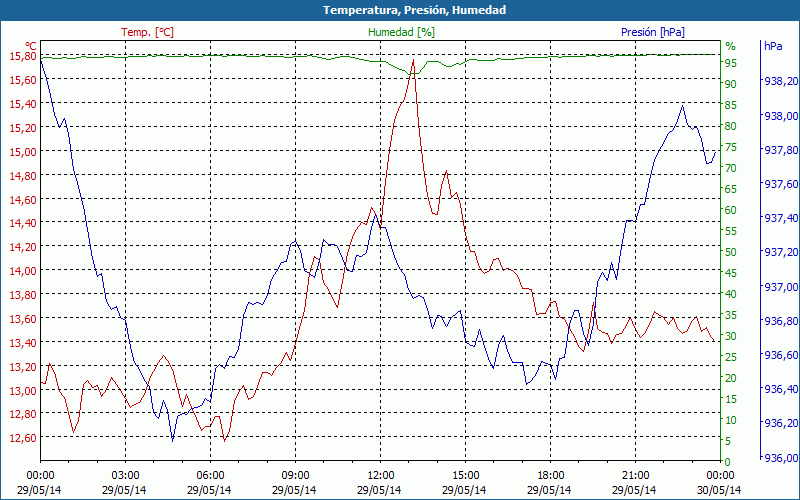Click pressure axis value 936,80

tap(781, 321)
